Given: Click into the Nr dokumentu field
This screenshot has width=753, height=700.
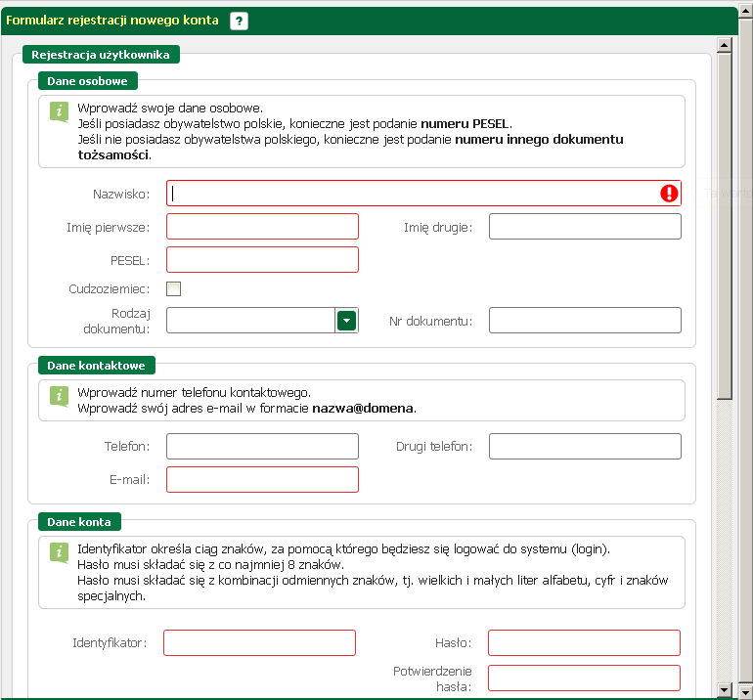Looking at the screenshot, I should click(x=585, y=321).
